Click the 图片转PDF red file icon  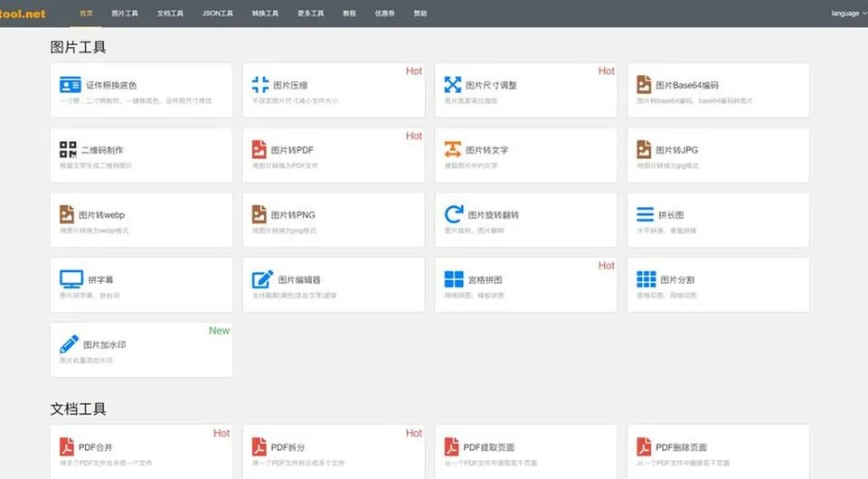(259, 149)
